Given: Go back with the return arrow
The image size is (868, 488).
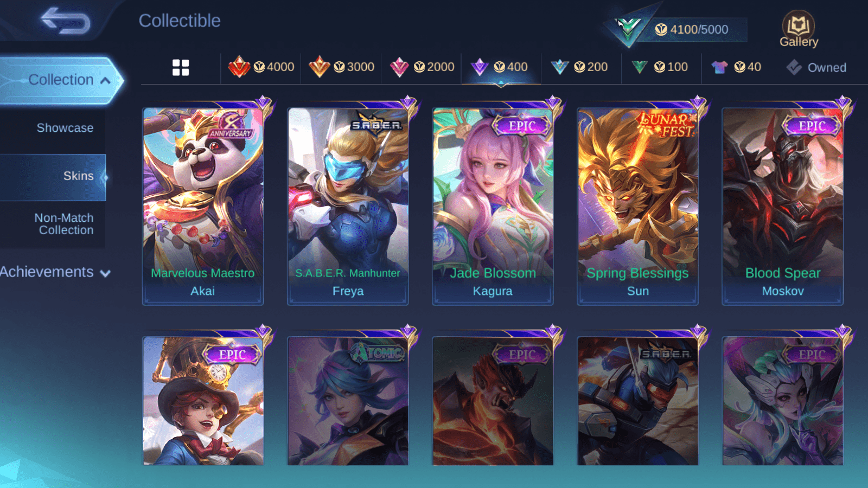Looking at the screenshot, I should click(66, 21).
